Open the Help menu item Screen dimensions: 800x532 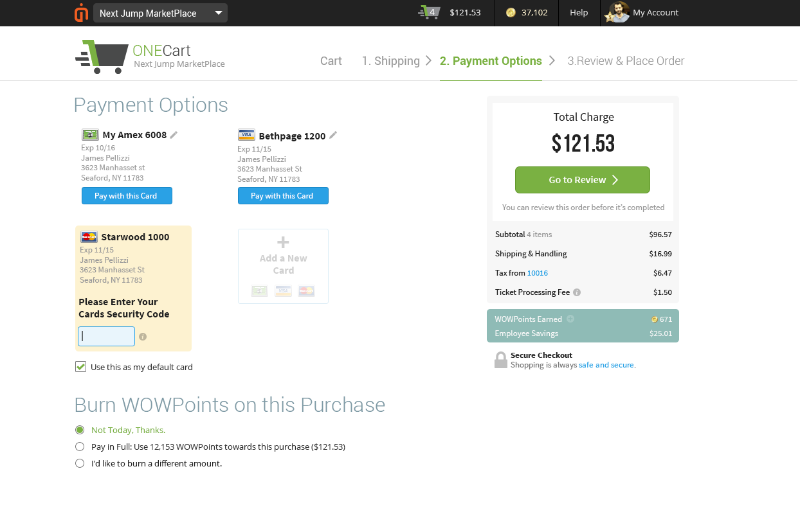579,12
